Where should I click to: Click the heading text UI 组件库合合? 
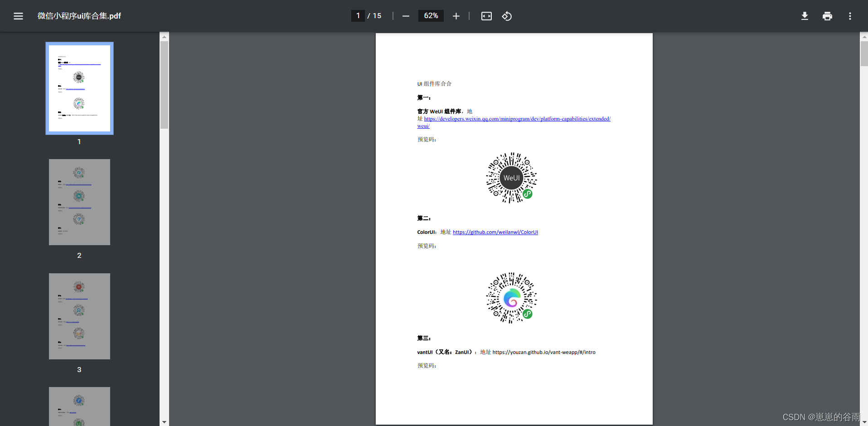click(434, 84)
